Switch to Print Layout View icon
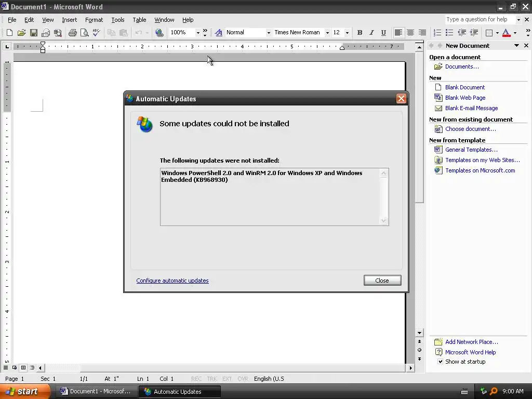The width and height of the screenshot is (532, 399). (x=23, y=367)
